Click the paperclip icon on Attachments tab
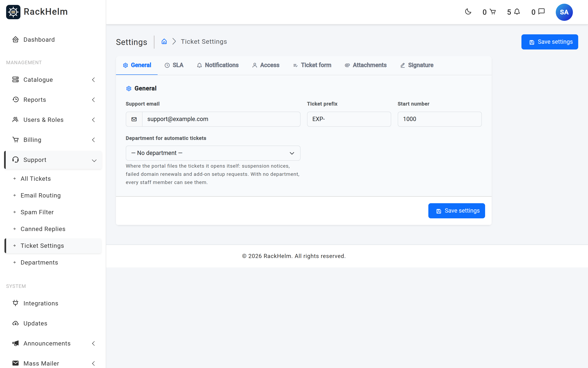Screen dimensions: 588x368 tap(347, 65)
